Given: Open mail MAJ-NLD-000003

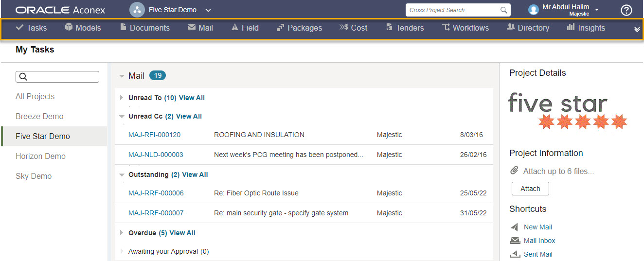Looking at the screenshot, I should click(156, 155).
